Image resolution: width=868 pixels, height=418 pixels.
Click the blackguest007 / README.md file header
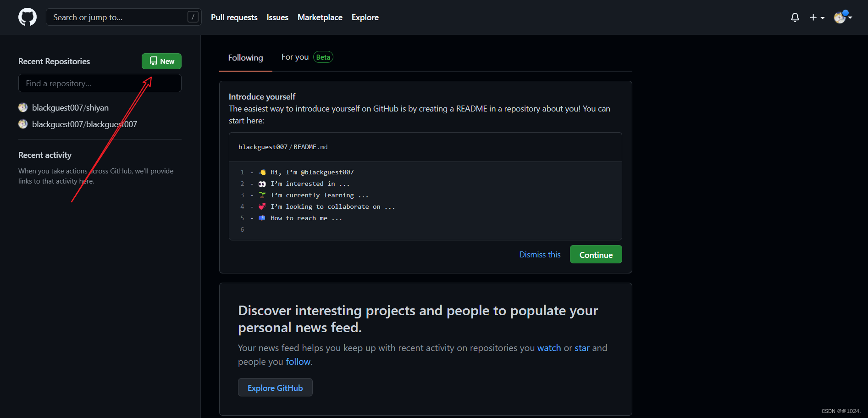(x=283, y=147)
